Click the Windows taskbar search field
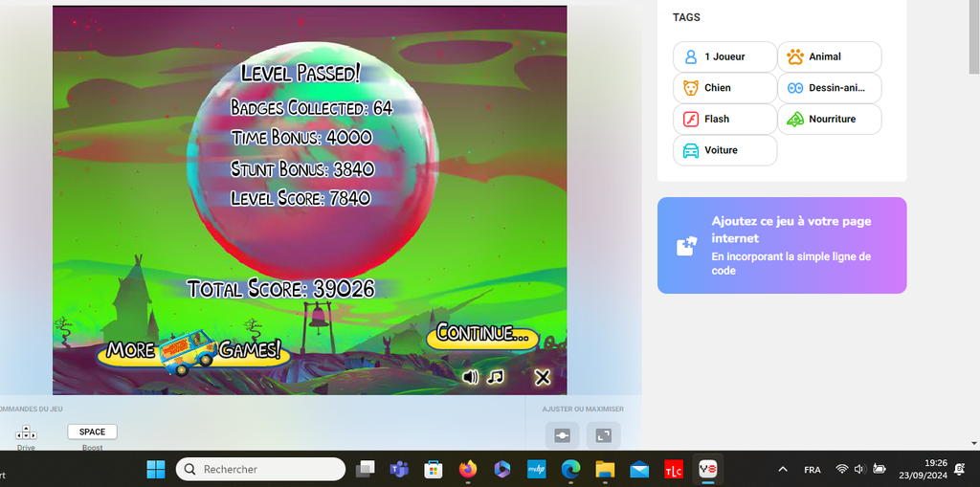Viewport: 980px width, 487px height. click(x=260, y=469)
